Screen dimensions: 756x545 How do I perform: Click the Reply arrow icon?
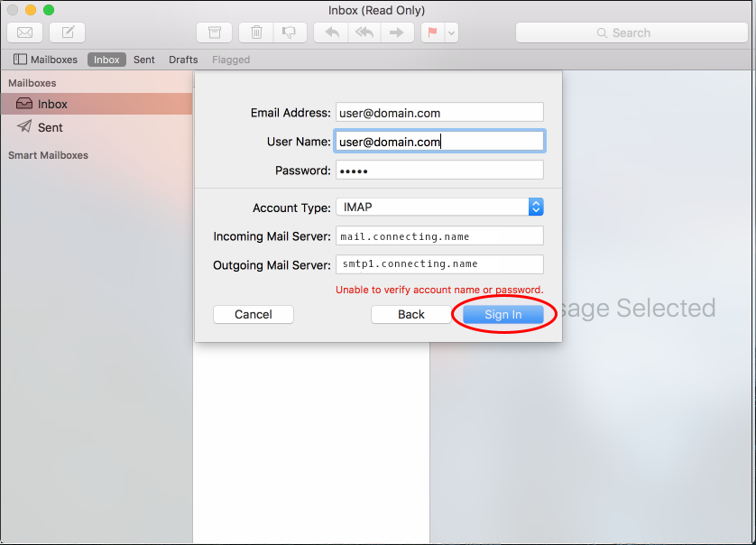pos(332,32)
